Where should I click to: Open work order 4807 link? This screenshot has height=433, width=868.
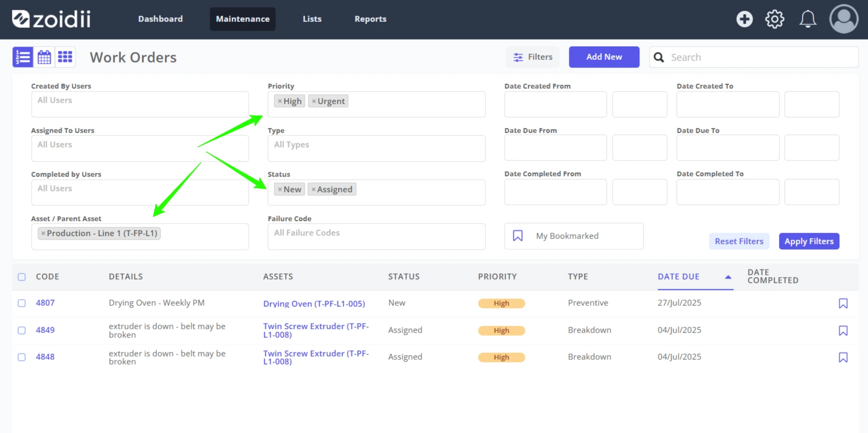[x=45, y=303]
